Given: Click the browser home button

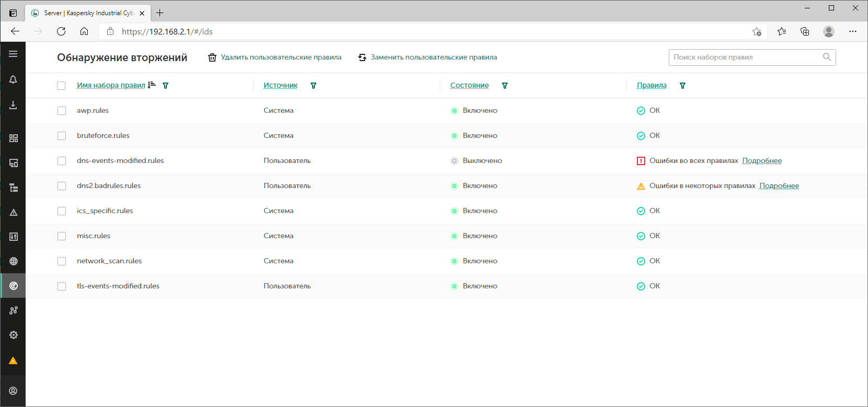Looking at the screenshot, I should 84,31.
